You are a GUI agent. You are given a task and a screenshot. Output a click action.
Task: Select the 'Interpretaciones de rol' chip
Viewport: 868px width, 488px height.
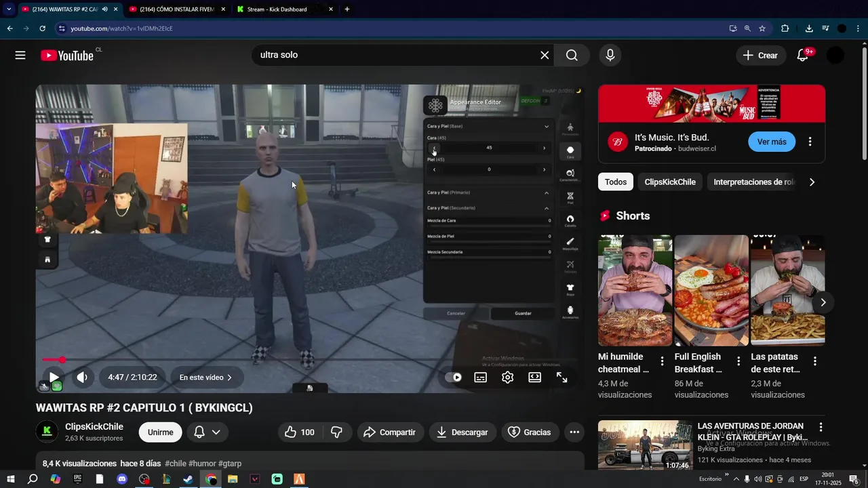(x=753, y=182)
